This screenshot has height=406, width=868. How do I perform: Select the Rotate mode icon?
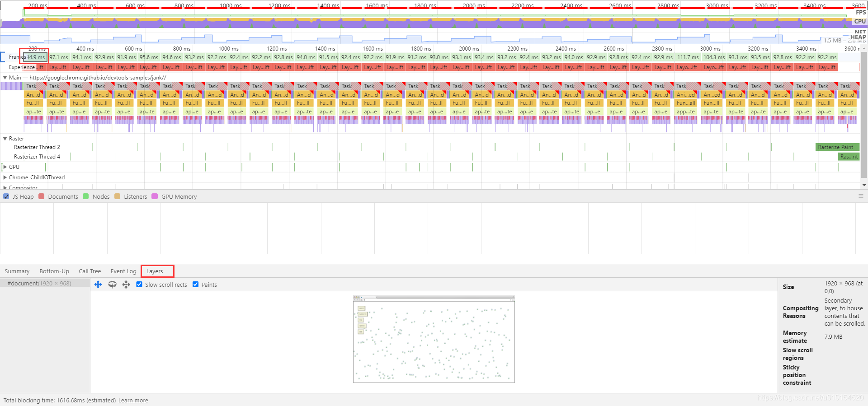(x=112, y=285)
